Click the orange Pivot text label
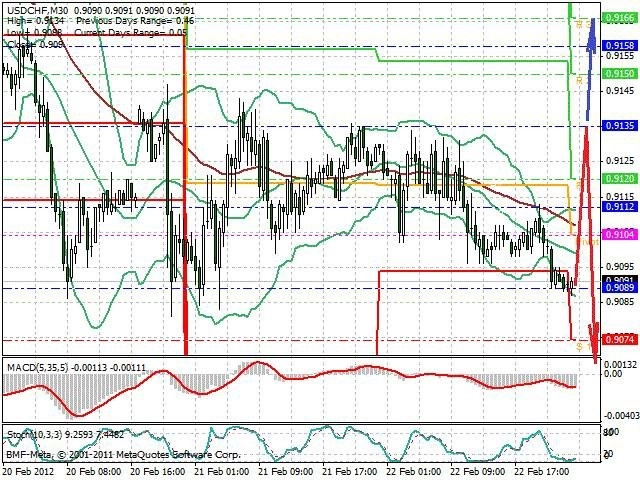 588,242
